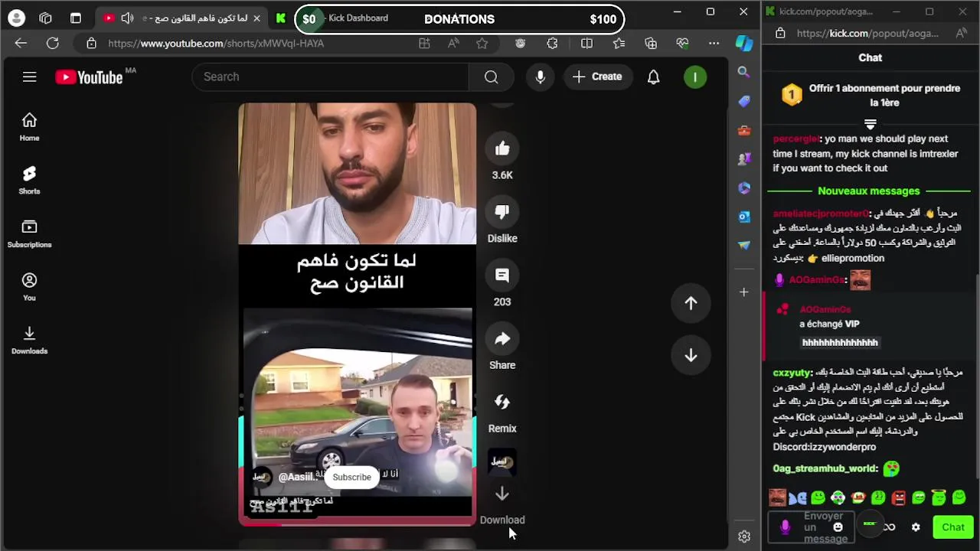Download the Short using the arrow icon

[502, 494]
